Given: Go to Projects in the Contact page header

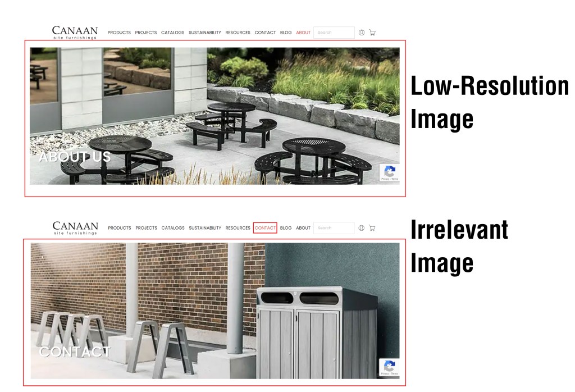Looking at the screenshot, I should [146, 228].
